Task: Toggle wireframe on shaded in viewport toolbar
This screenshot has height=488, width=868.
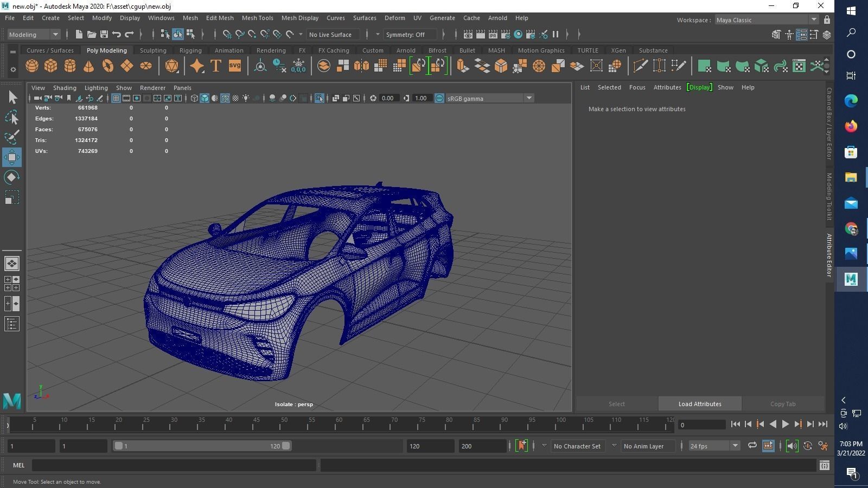Action: [225, 98]
